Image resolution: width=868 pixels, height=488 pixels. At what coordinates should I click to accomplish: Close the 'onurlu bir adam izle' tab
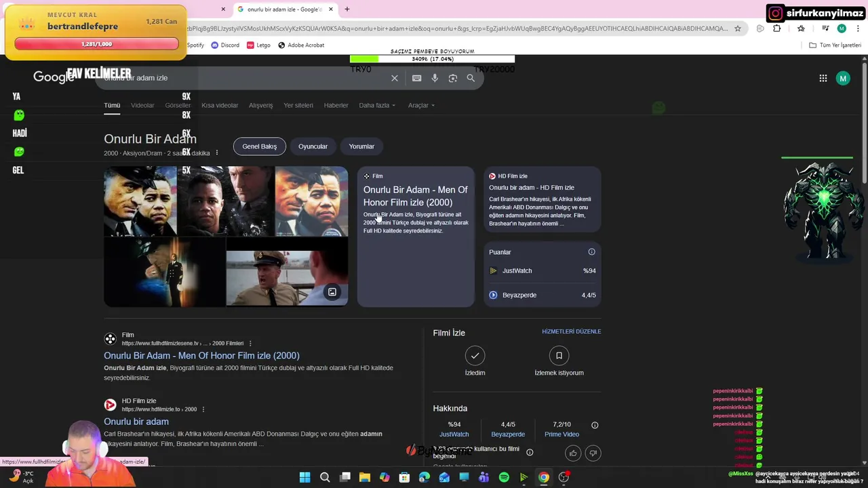coord(331,9)
